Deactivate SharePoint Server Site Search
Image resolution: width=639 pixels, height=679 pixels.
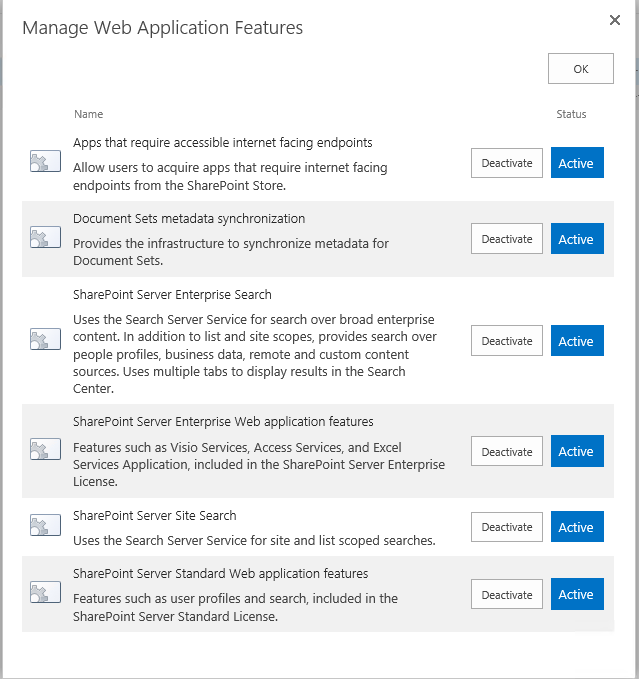[507, 527]
